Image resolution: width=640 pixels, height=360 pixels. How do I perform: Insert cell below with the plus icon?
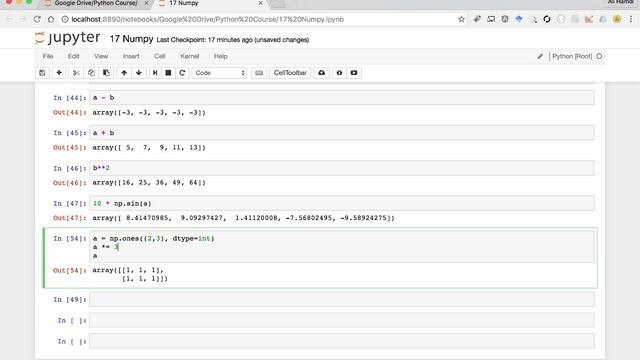59,73
